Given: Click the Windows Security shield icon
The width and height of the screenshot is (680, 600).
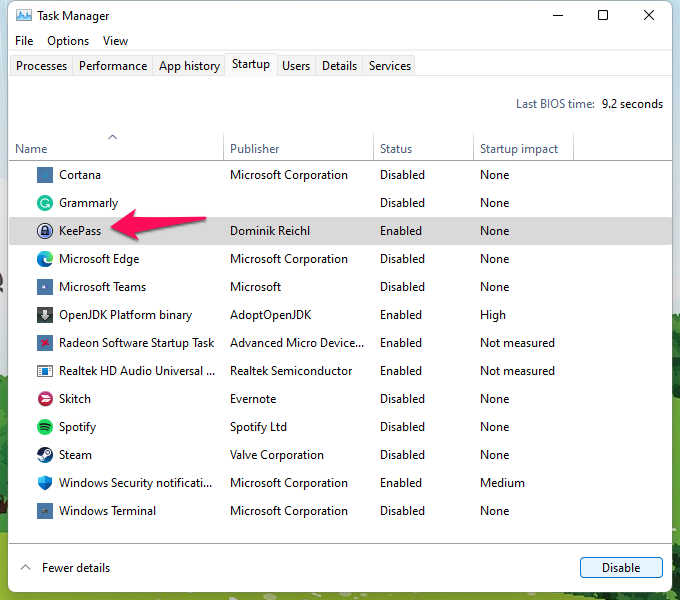Looking at the screenshot, I should (x=45, y=483).
